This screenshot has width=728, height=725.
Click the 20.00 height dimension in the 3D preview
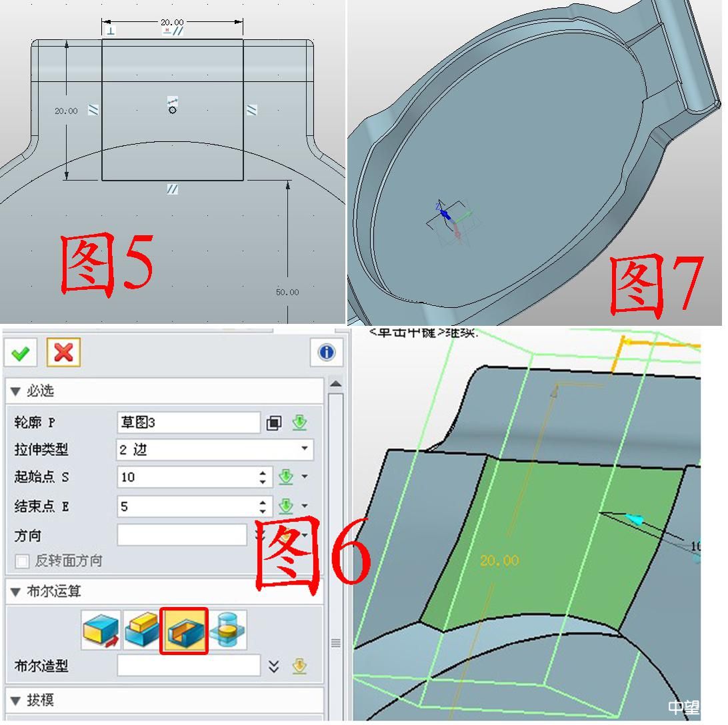click(499, 561)
